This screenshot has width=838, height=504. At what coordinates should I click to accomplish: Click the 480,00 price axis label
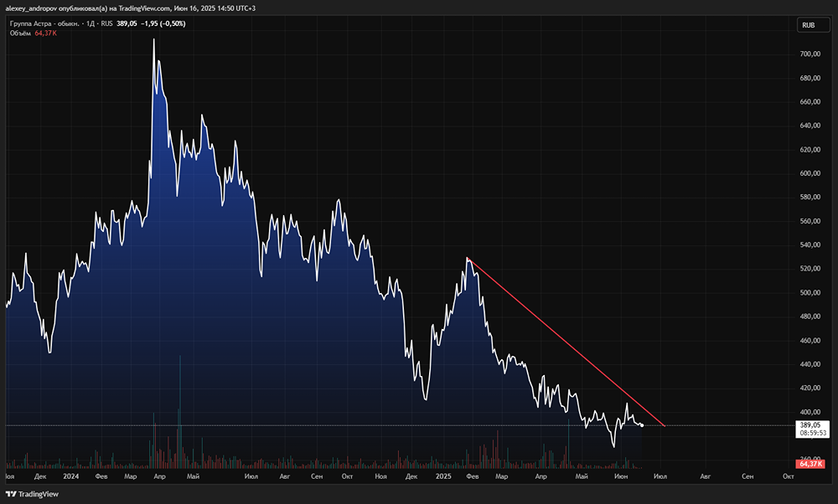[810, 316]
